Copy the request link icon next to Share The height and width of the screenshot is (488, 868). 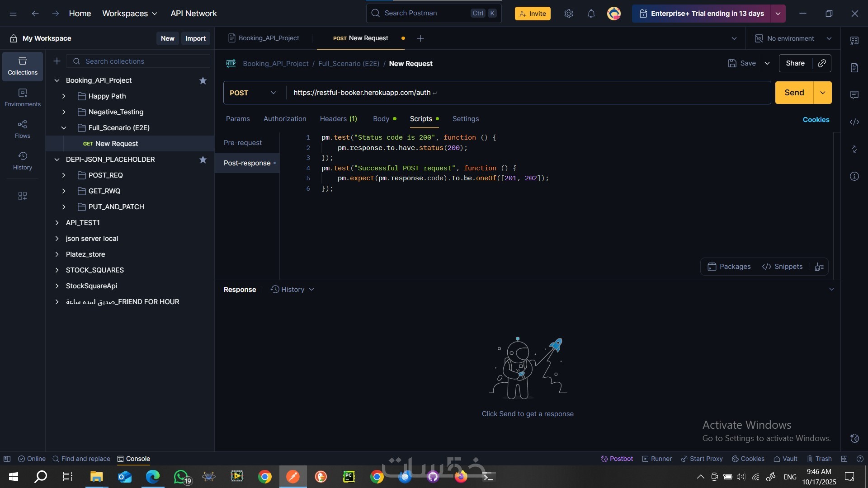[822, 63]
